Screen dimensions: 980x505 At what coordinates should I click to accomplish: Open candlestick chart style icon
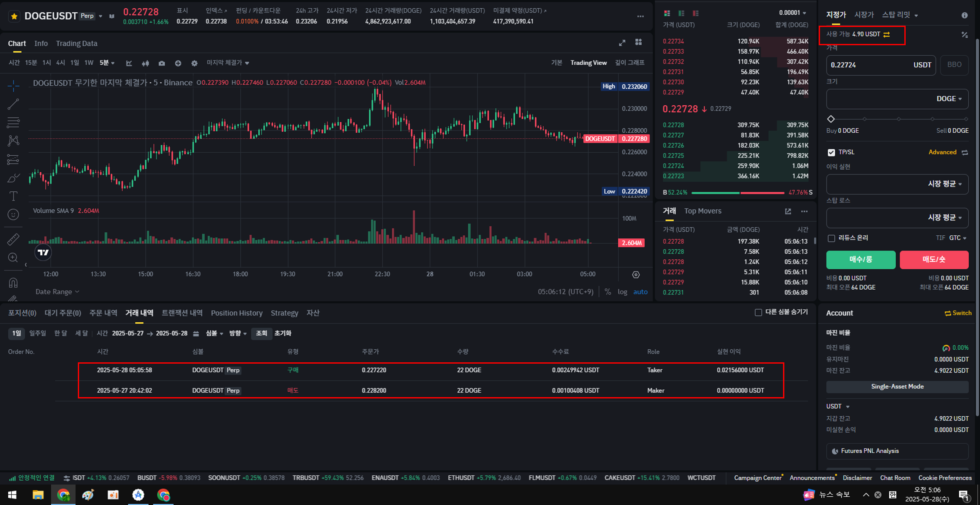click(x=145, y=63)
